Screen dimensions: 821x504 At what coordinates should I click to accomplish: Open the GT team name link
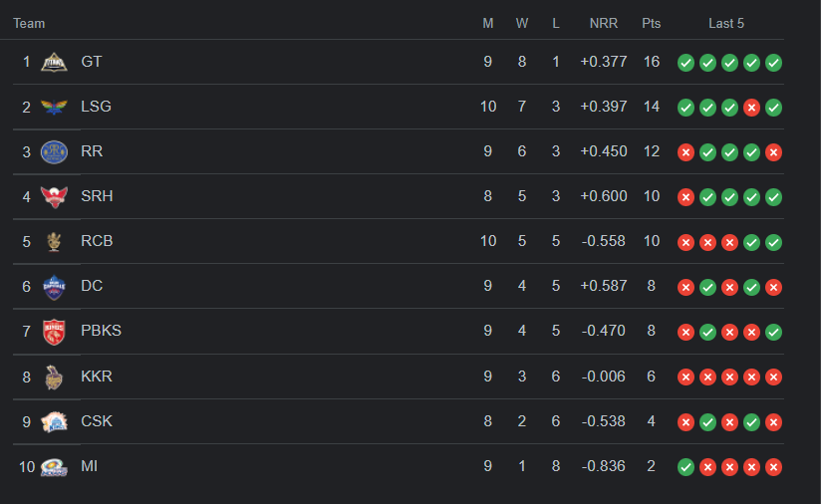(x=92, y=62)
